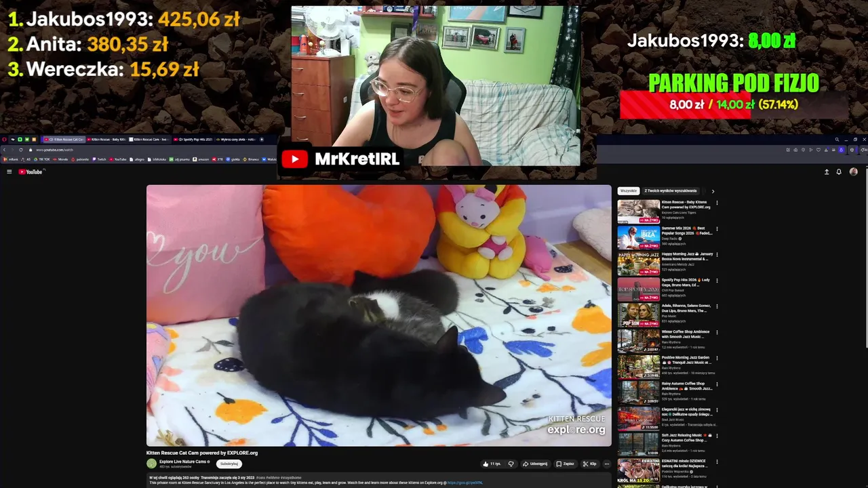The width and height of the screenshot is (868, 488).
Task: Open the patronite bookmark
Action: click(x=80, y=159)
